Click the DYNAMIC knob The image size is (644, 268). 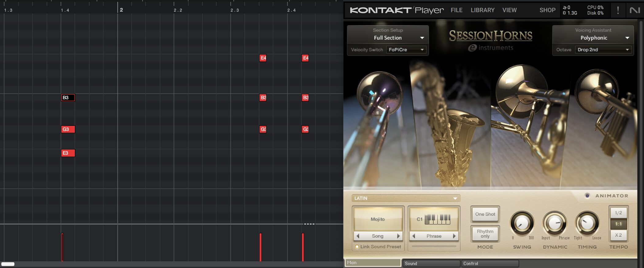coord(554,223)
